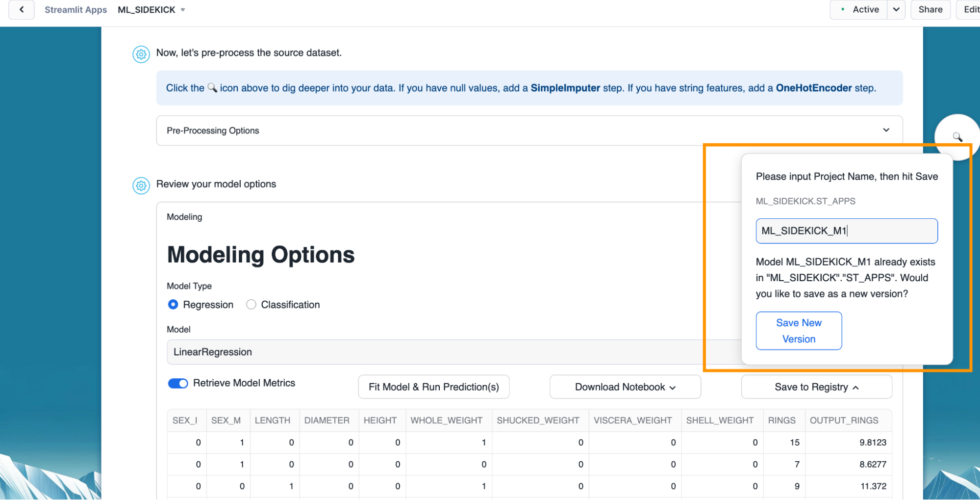
Task: Open the Active status dropdown arrow
Action: point(896,10)
